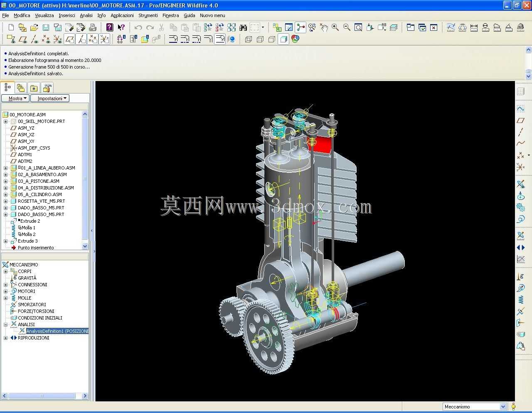Click the Spring tool icon in right toolbar

click(520, 300)
